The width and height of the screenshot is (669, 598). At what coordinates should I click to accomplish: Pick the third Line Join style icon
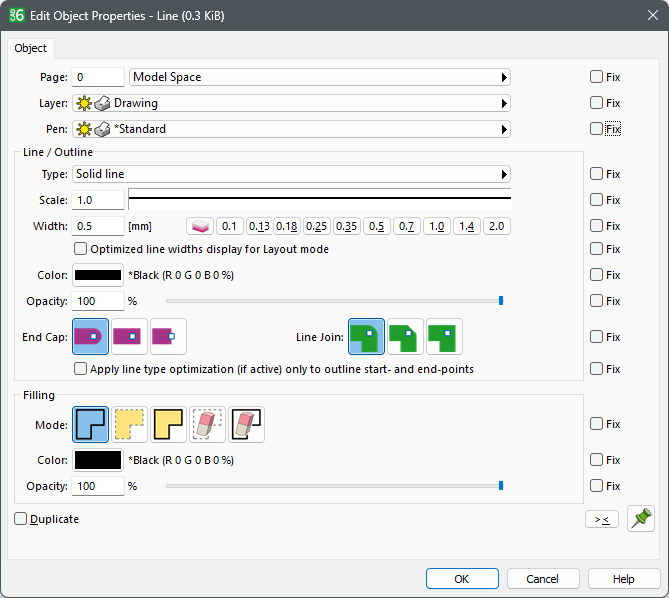tap(444, 337)
